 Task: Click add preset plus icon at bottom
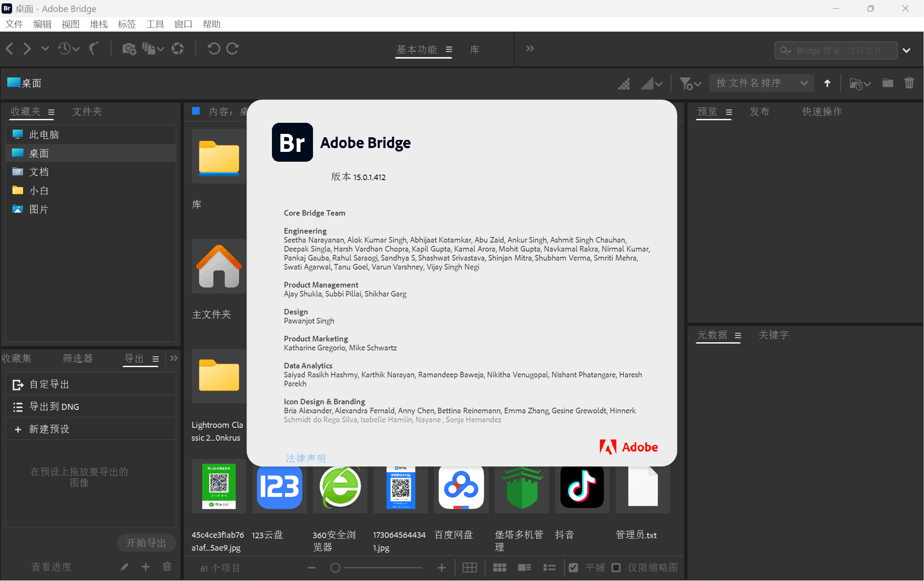click(146, 567)
